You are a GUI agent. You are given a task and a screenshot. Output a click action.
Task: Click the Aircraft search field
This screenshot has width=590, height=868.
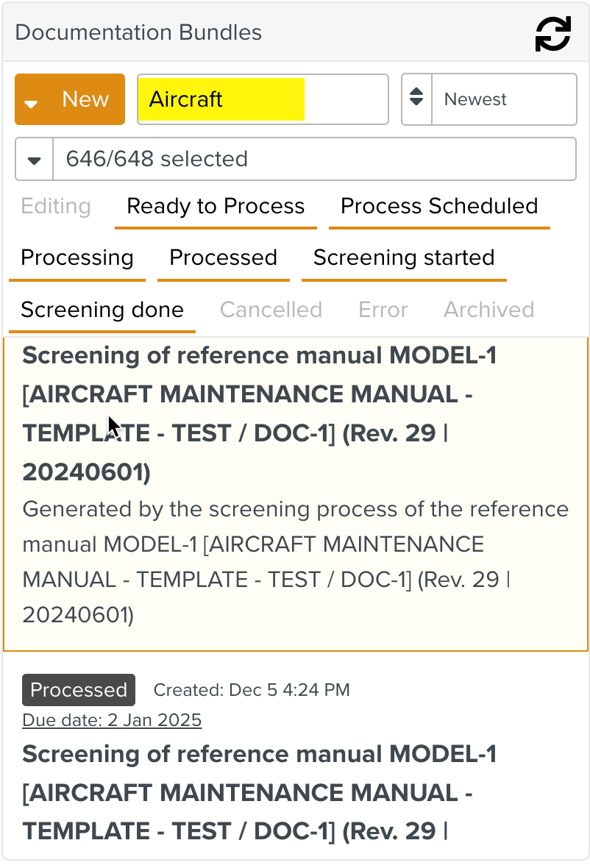(263, 99)
